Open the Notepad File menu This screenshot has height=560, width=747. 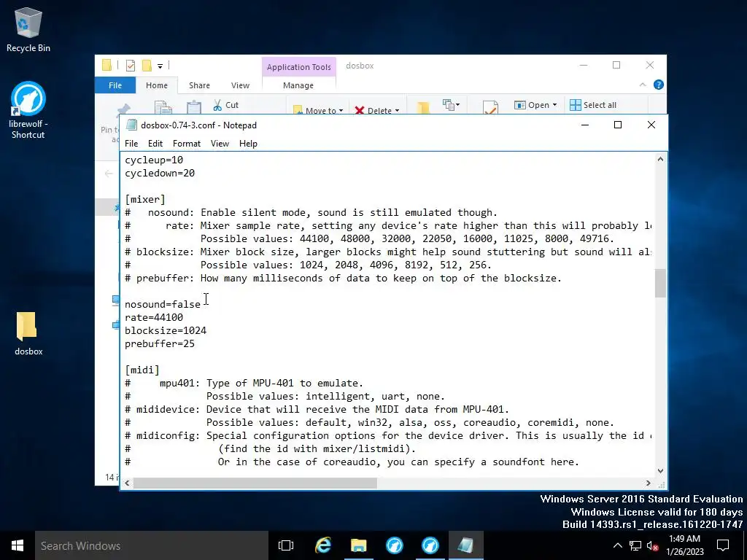point(131,144)
